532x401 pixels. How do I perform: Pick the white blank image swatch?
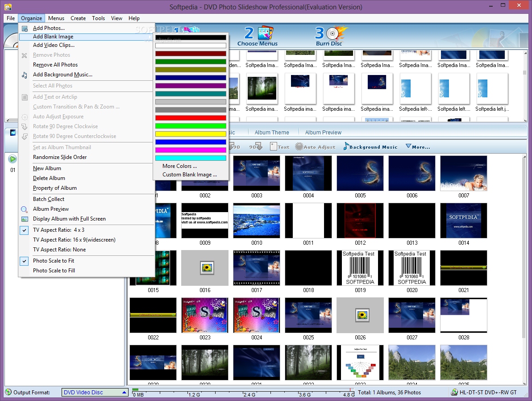click(x=191, y=46)
